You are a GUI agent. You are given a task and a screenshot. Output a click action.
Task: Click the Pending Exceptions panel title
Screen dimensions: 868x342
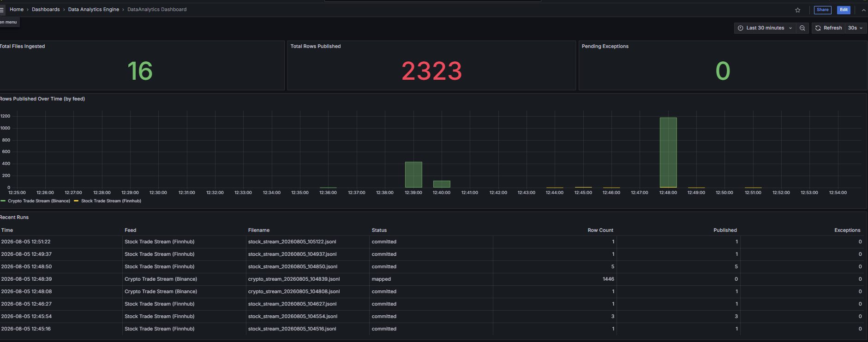click(605, 46)
